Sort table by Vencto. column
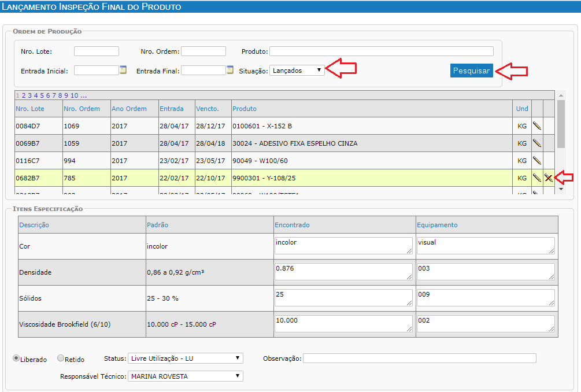The width and height of the screenshot is (581, 392). pyautogui.click(x=208, y=109)
